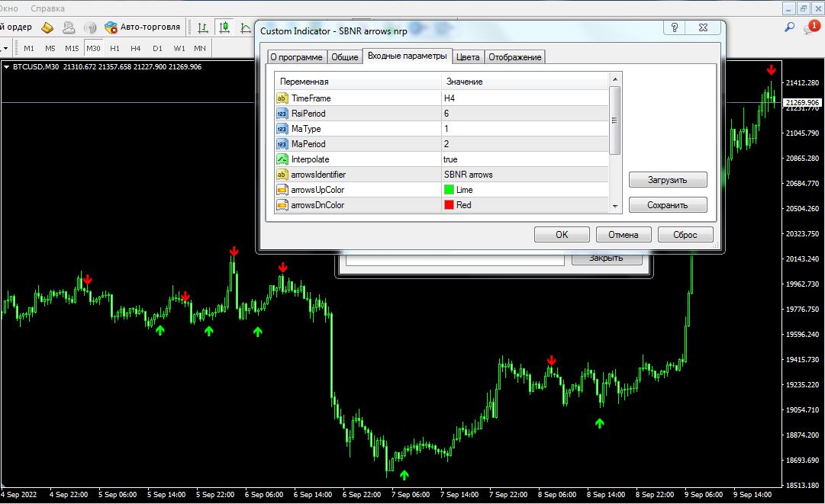The width and height of the screenshot is (825, 504).
Task: Select the MN timeframe
Action: tap(200, 48)
